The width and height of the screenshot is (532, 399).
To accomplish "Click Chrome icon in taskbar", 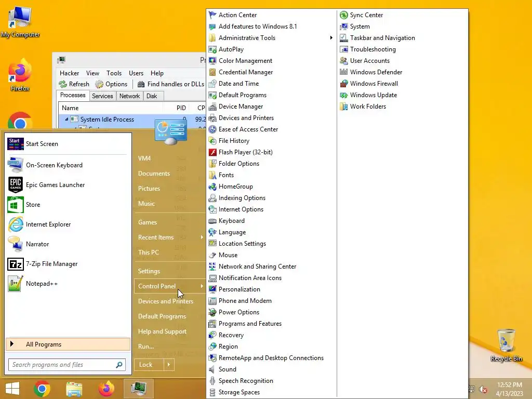I will point(42,389).
